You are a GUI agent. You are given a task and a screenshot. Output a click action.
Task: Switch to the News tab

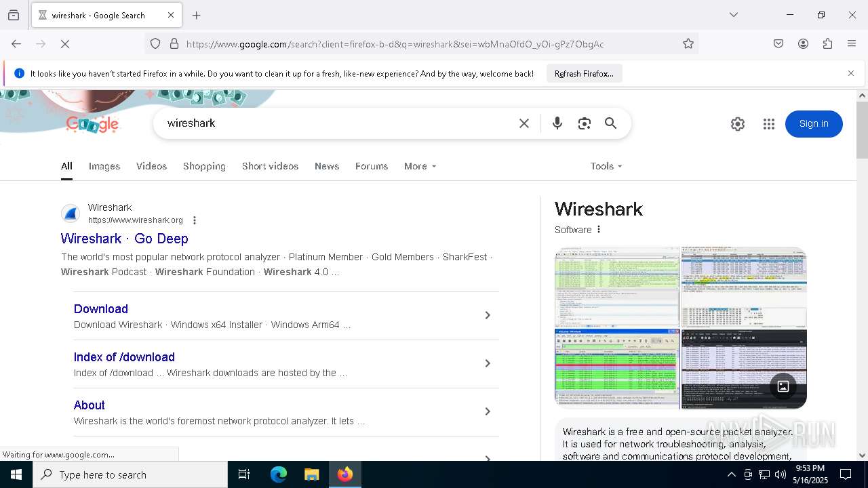[x=327, y=166]
